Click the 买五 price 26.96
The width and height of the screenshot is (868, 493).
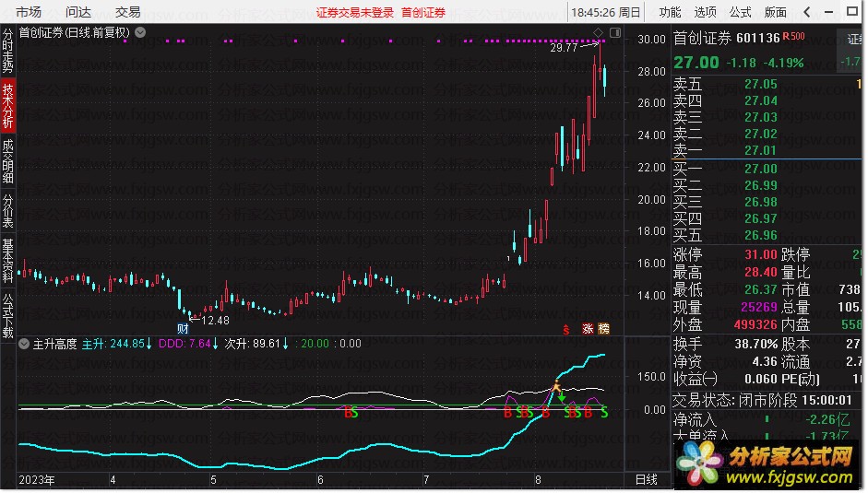click(x=761, y=235)
